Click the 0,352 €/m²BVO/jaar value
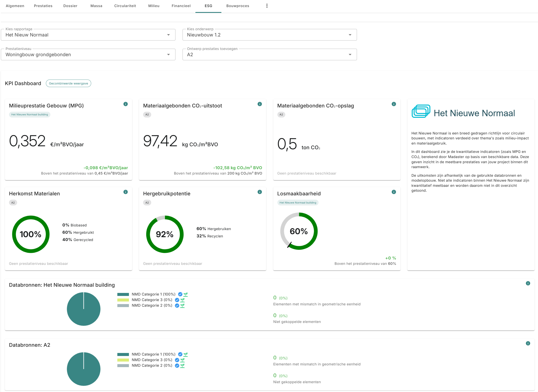The width and height of the screenshot is (538, 392). pyautogui.click(x=47, y=141)
